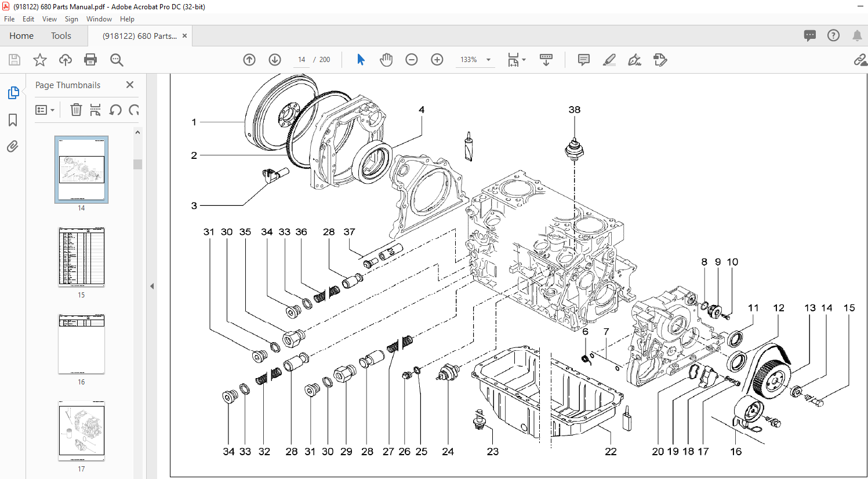The image size is (868, 479).
Task: Click part number 38 label in diagram
Action: click(x=575, y=110)
